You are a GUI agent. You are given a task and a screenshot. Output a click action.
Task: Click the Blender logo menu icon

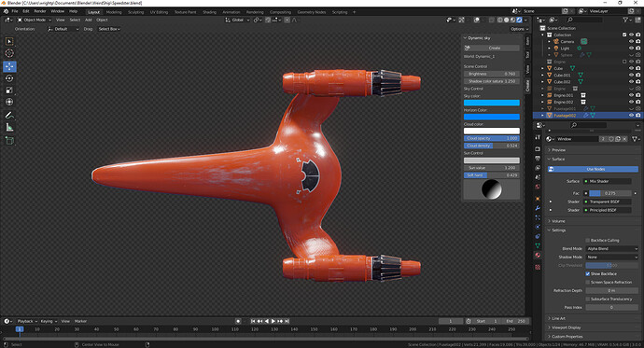tap(6, 11)
